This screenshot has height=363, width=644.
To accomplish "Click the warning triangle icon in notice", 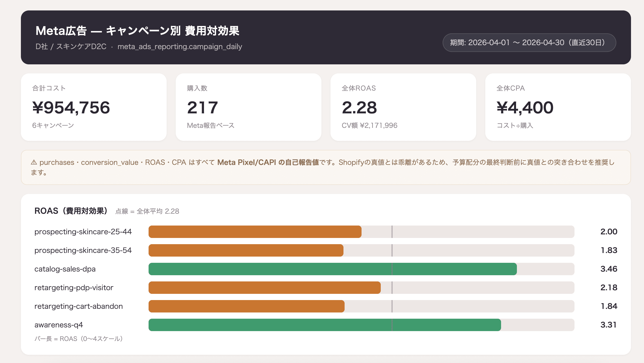I will [34, 162].
